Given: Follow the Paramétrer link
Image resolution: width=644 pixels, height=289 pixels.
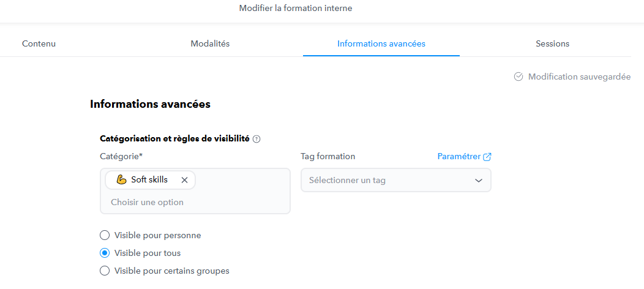Looking at the screenshot, I should click(459, 156).
